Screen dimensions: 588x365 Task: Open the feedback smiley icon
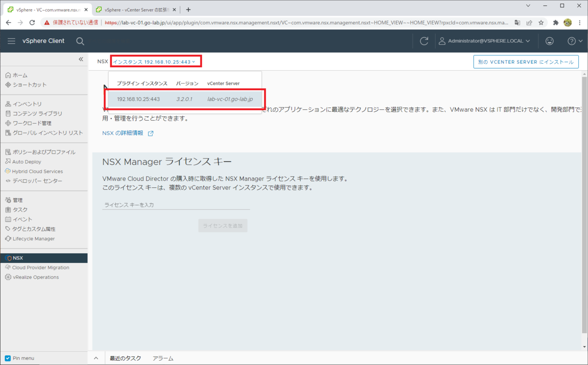[549, 41]
